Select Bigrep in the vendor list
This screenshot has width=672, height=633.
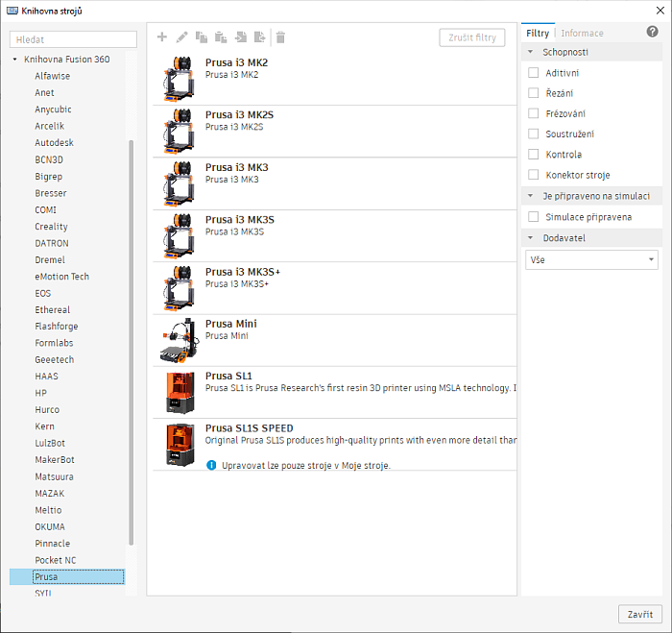coord(49,177)
